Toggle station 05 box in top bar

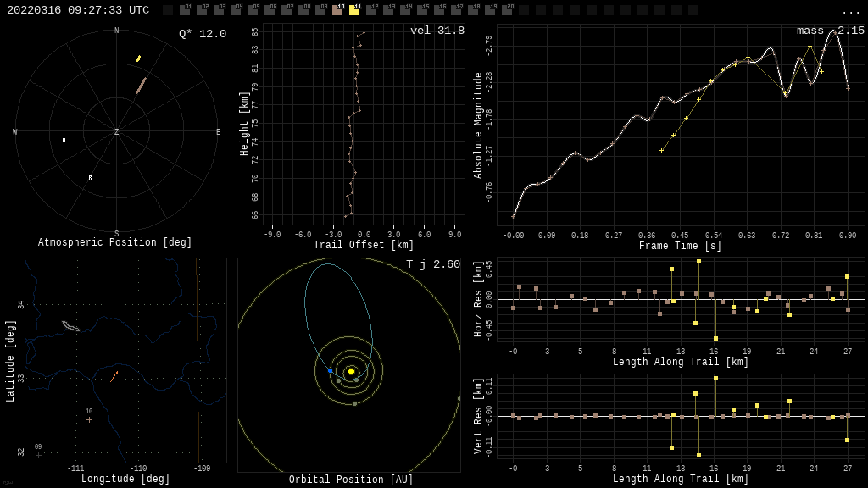click(253, 10)
